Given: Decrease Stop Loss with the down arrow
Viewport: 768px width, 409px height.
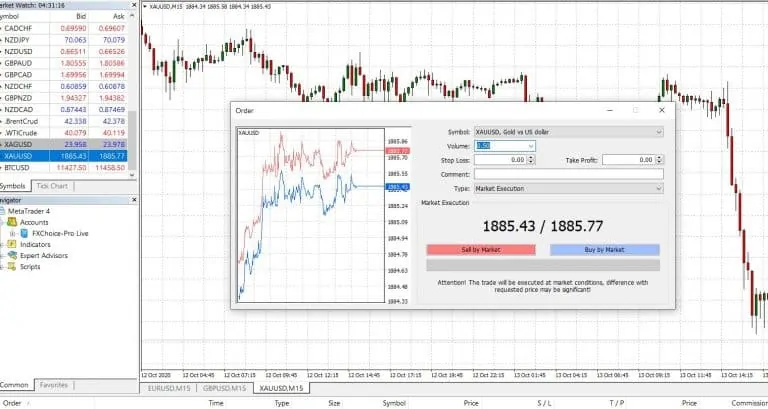Looking at the screenshot, I should [x=532, y=162].
